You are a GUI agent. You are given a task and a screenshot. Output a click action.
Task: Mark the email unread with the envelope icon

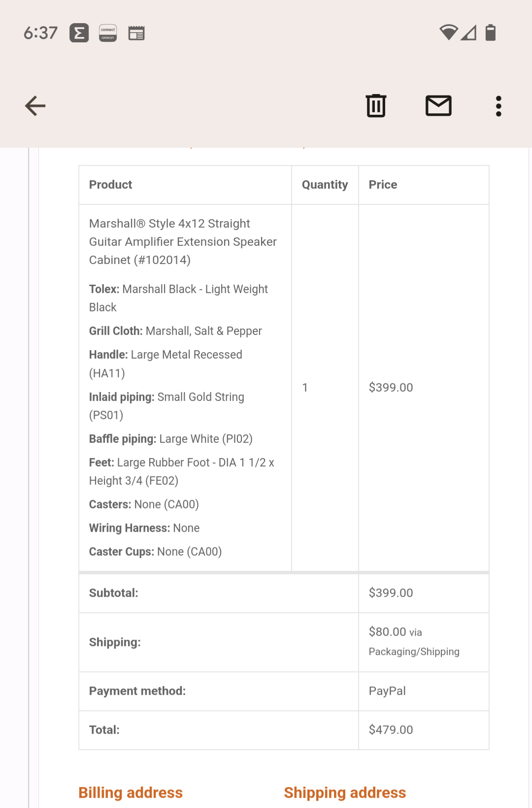[438, 105]
